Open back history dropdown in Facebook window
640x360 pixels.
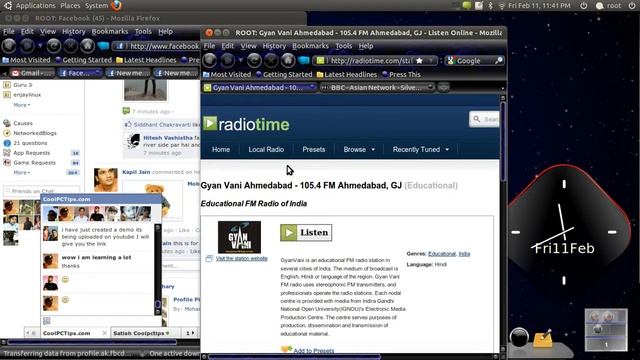40,46
